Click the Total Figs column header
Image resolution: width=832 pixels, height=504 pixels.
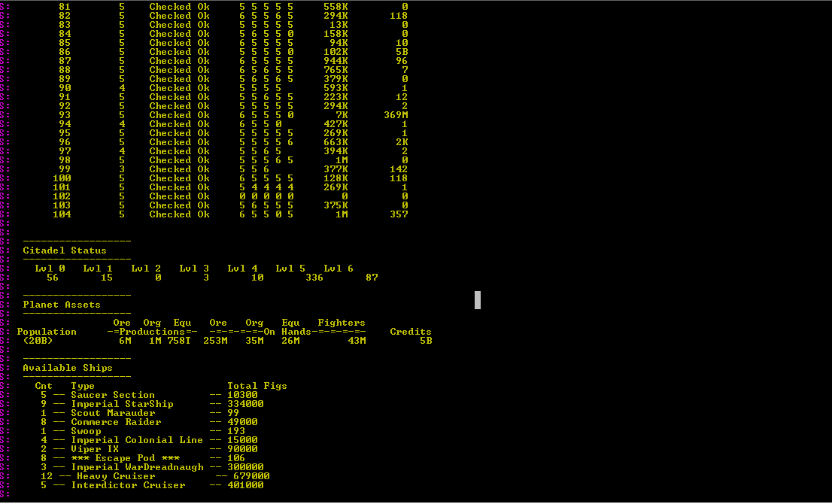pyautogui.click(x=257, y=386)
